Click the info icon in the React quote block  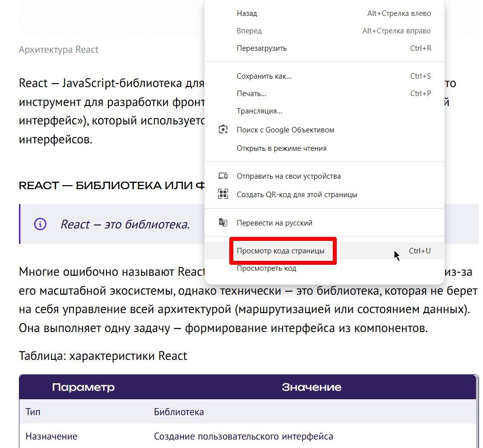39,224
